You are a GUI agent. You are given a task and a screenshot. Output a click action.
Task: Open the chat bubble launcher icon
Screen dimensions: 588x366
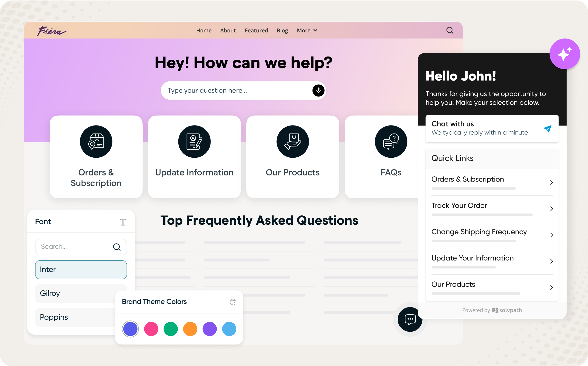pyautogui.click(x=410, y=319)
